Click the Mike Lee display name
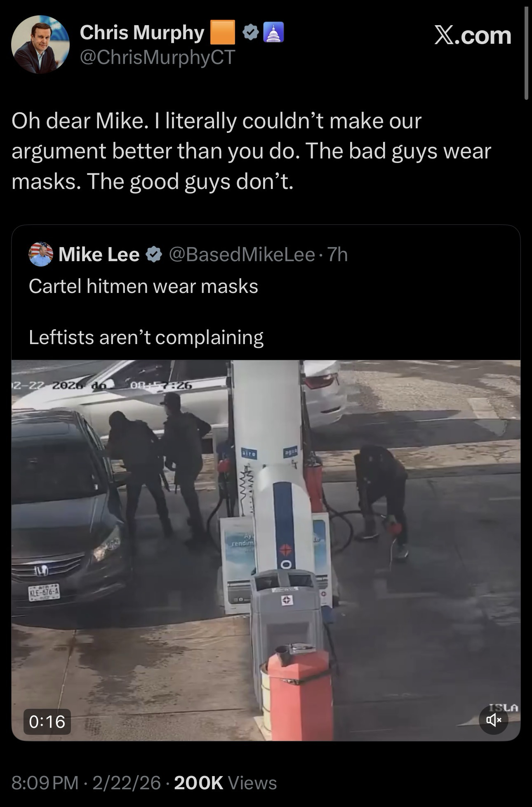This screenshot has width=532, height=807. coord(99,255)
